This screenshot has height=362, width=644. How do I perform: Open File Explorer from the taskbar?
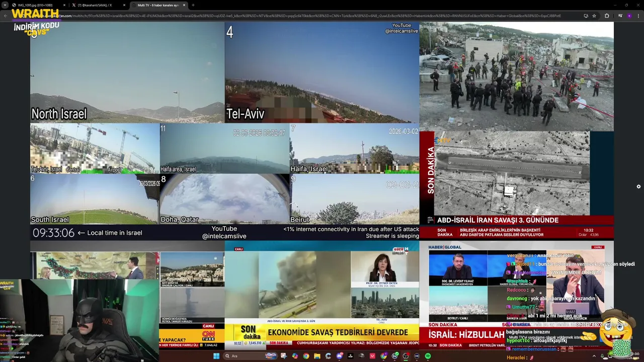coord(317,356)
